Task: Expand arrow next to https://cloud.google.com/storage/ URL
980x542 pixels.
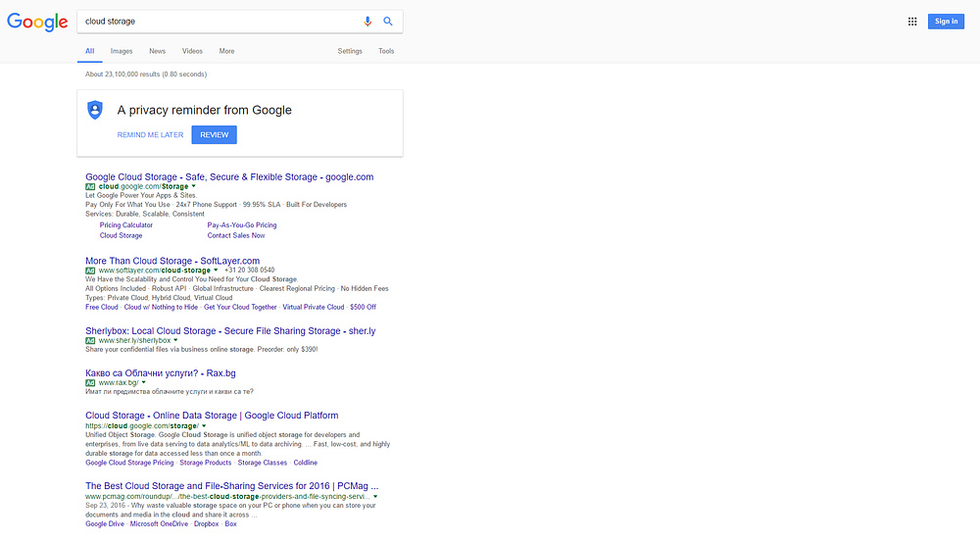Action: coord(204,425)
